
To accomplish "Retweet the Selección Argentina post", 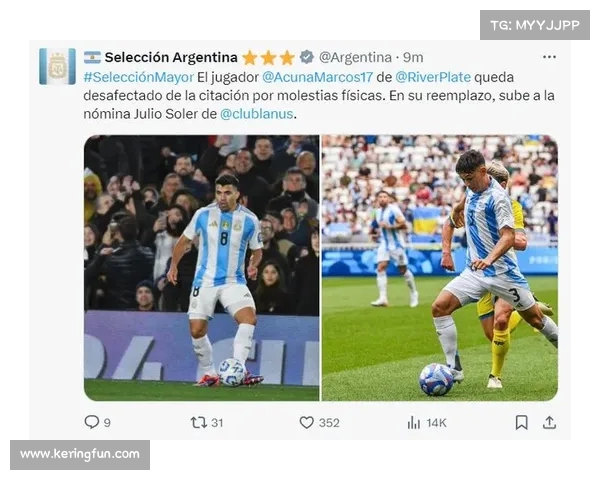I will tap(199, 423).
